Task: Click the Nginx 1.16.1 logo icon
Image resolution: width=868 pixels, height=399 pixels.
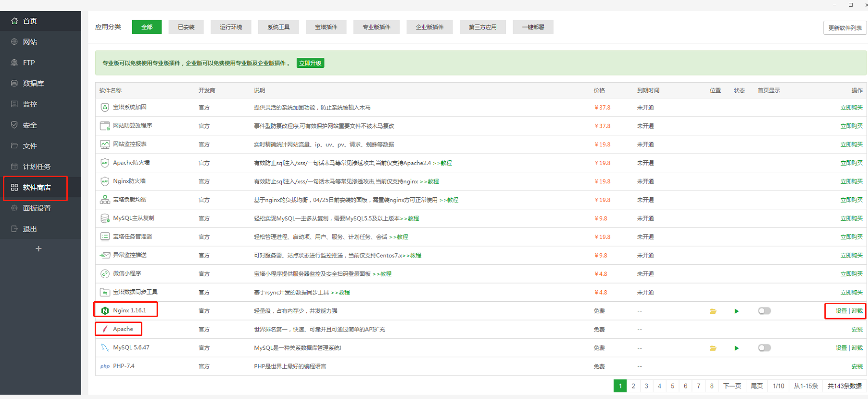Action: (x=105, y=310)
